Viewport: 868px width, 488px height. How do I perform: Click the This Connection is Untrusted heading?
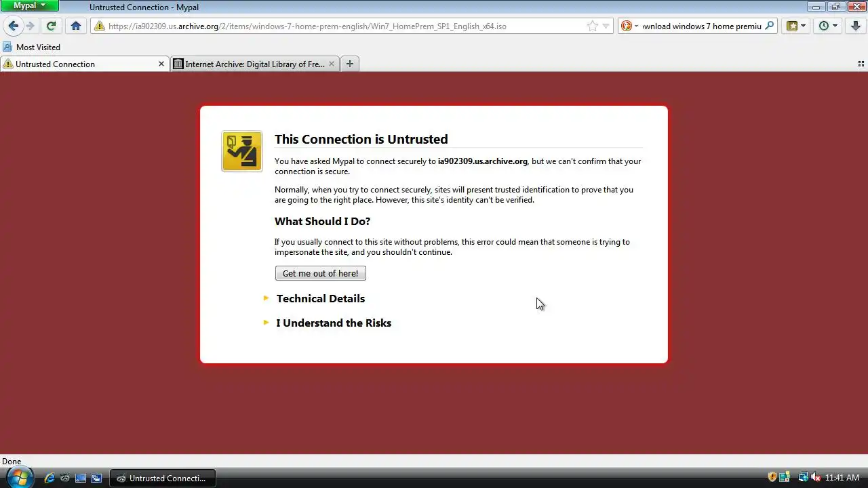pyautogui.click(x=361, y=139)
